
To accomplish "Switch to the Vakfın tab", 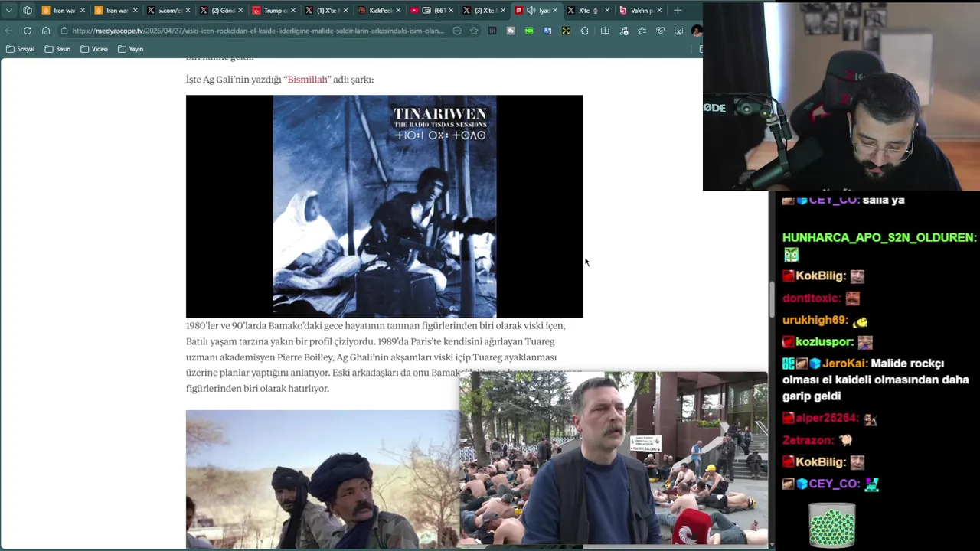I will click(x=640, y=11).
